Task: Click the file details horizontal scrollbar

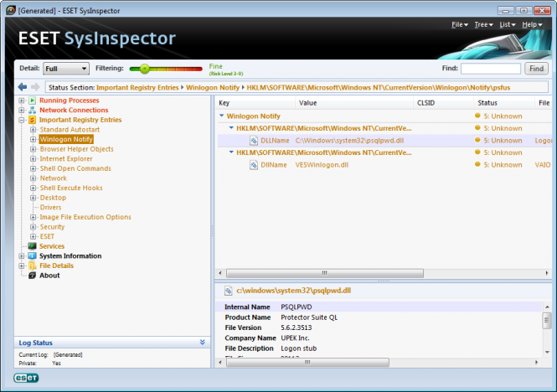Action: pos(307,362)
